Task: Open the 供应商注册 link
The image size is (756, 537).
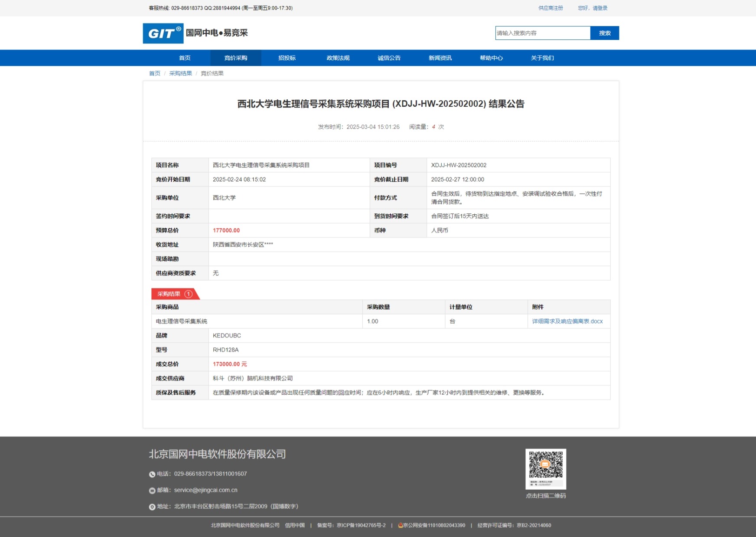Action: tap(551, 8)
